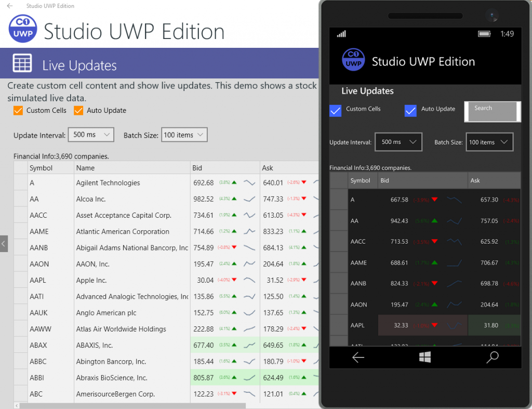
Task: Select the AACC symbol cell on the phone
Action: [x=363, y=242]
